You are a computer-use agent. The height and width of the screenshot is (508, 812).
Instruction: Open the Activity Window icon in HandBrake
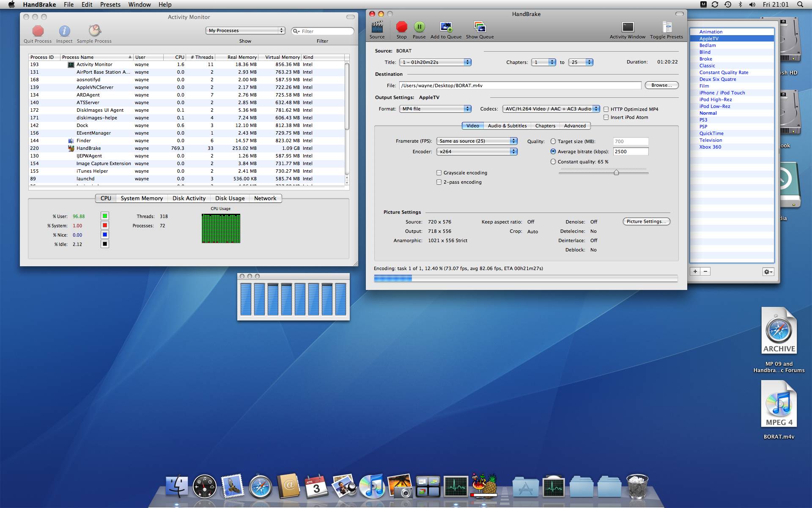coord(628,27)
